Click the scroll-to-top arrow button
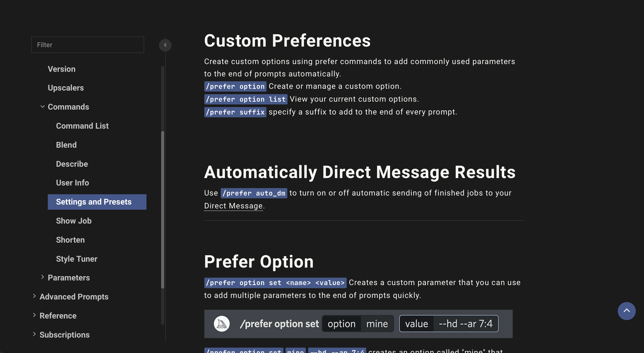 pyautogui.click(x=627, y=311)
